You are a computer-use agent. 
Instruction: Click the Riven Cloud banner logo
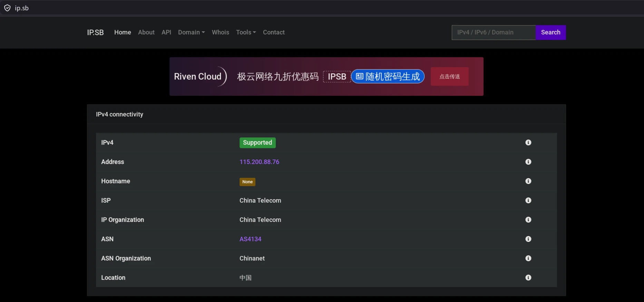tap(200, 77)
